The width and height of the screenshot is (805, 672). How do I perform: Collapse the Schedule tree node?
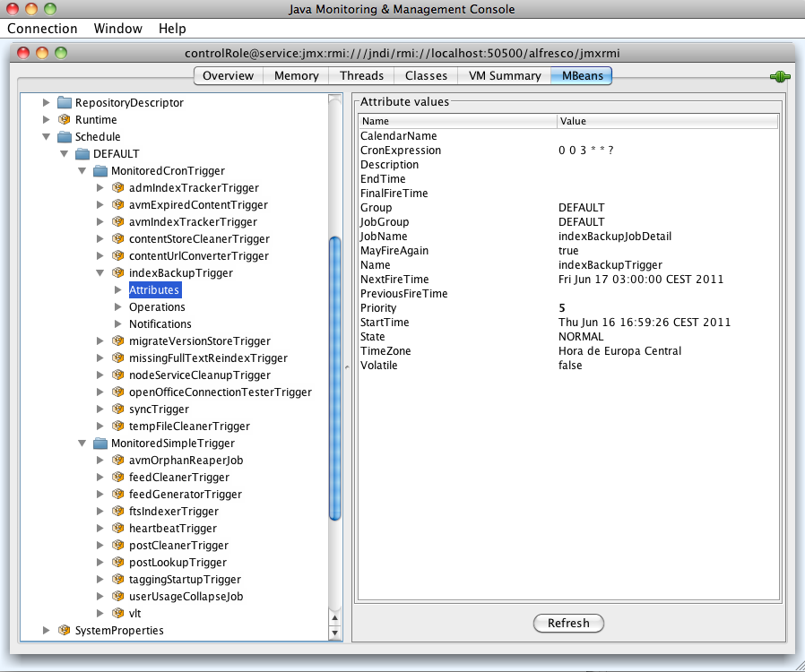[47, 136]
